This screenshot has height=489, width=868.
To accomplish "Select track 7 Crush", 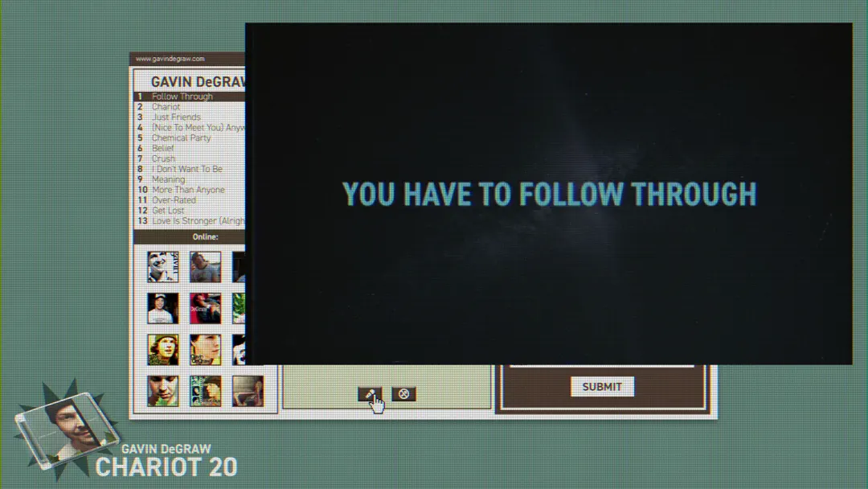I will point(190,158).
